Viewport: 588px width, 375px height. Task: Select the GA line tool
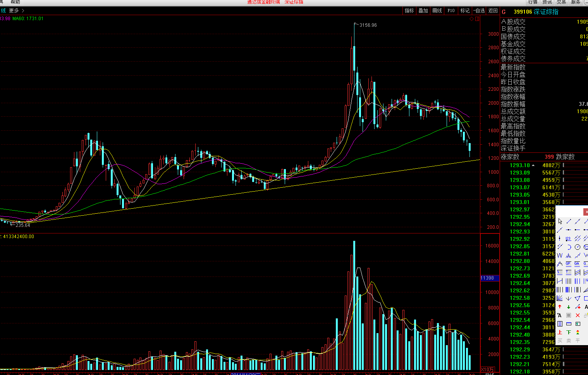pos(577,264)
